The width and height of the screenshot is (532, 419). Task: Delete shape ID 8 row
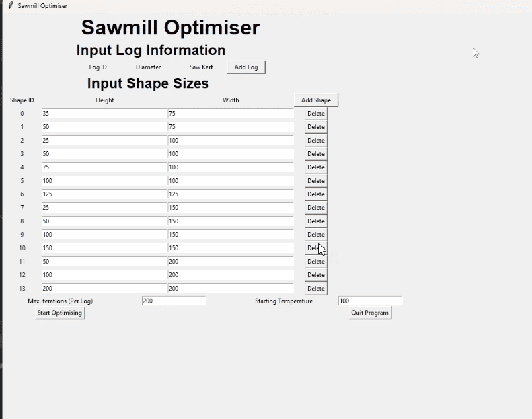point(315,221)
